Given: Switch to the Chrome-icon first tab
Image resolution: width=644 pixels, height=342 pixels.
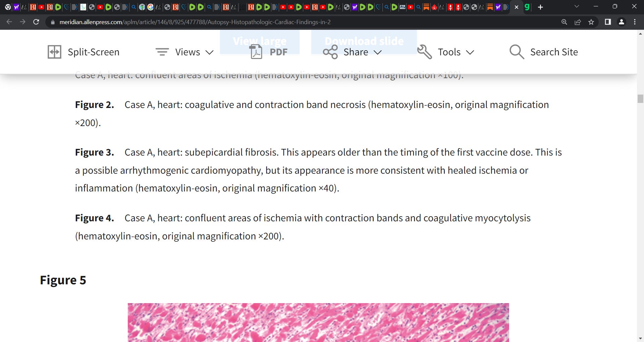Looking at the screenshot, I should pos(8,7).
